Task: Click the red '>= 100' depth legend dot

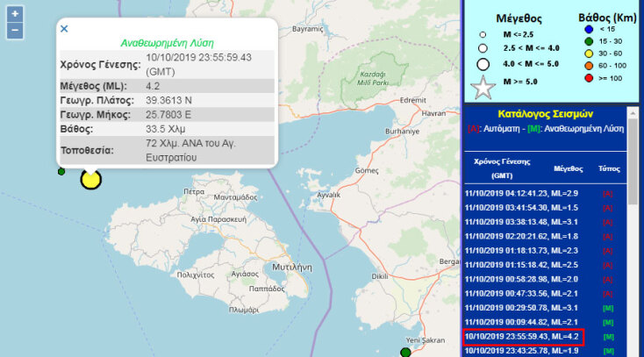Action: click(x=589, y=78)
